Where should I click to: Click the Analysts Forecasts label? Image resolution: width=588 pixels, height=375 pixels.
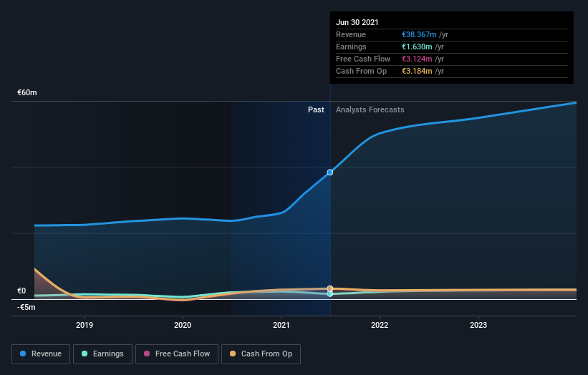tap(370, 109)
